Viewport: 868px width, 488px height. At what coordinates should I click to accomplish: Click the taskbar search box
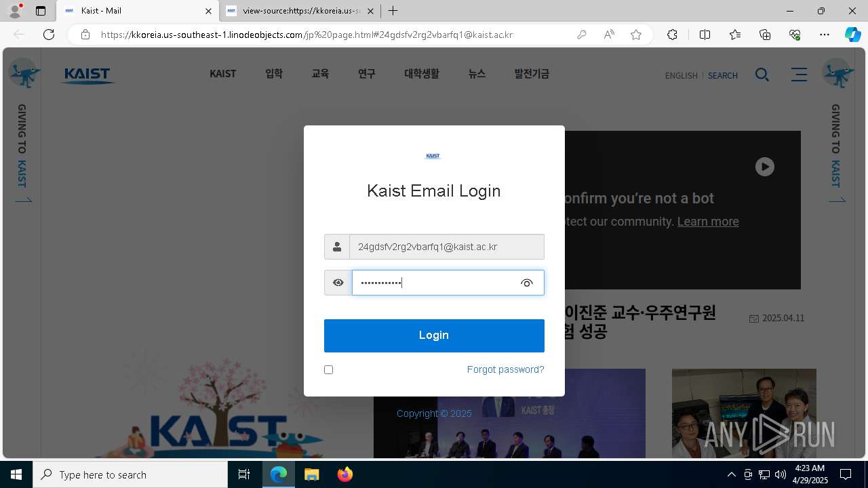pos(130,474)
